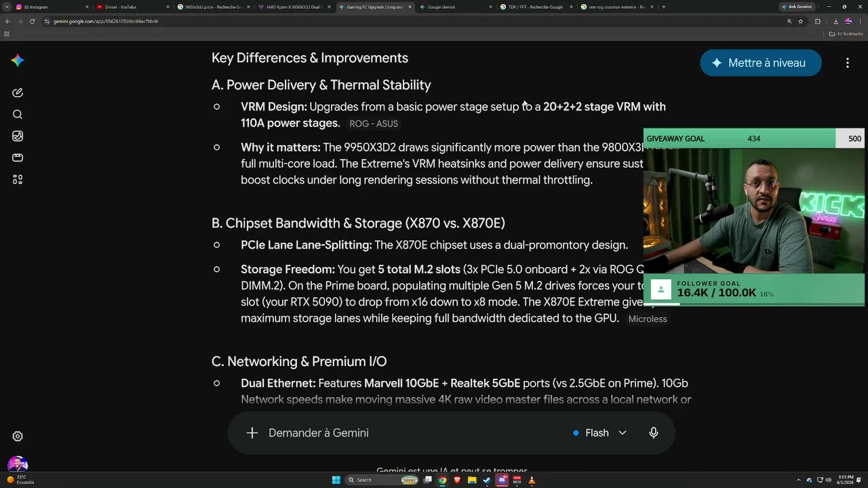
Task: Open the three-dot options menu beside Mettre à niveau
Action: (x=848, y=63)
